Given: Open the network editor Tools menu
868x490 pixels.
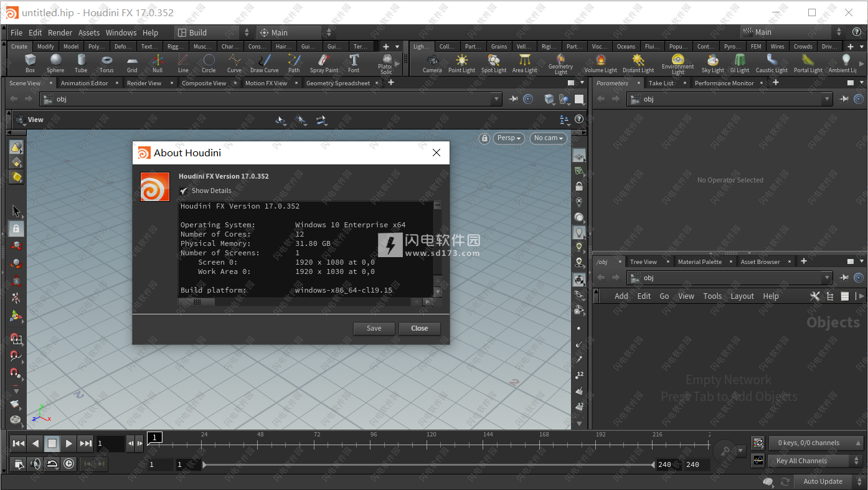Looking at the screenshot, I should [x=712, y=296].
